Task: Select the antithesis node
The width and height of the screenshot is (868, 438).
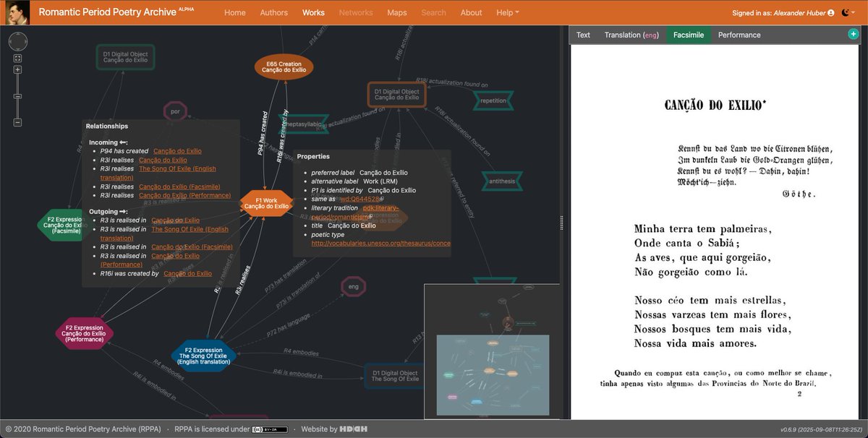Action: click(503, 181)
